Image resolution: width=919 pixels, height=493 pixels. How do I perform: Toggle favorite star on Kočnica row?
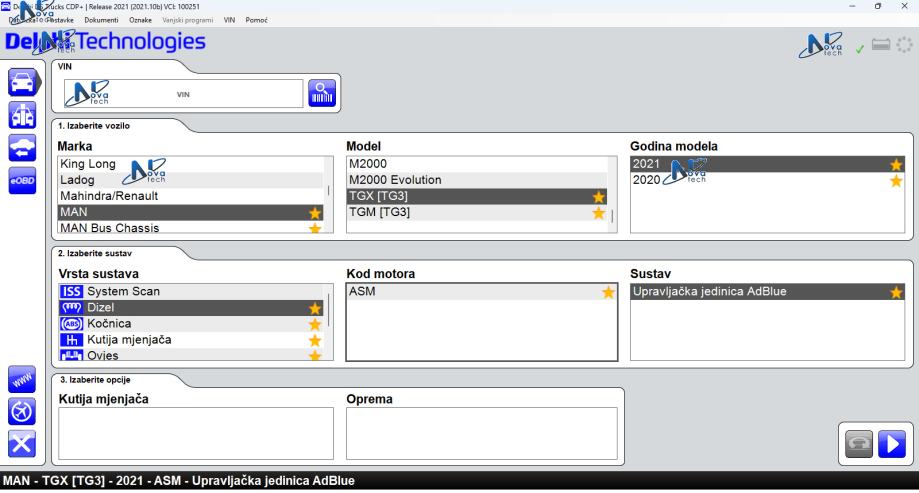pos(315,324)
